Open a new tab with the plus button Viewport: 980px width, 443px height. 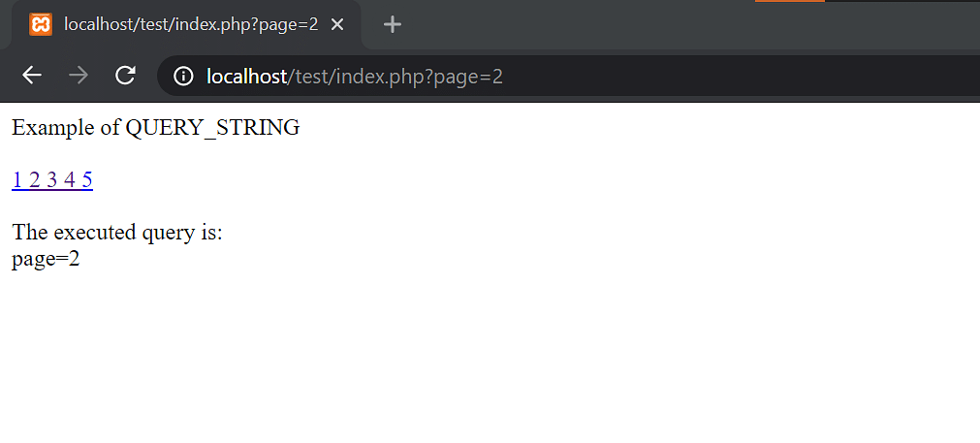pos(392,24)
